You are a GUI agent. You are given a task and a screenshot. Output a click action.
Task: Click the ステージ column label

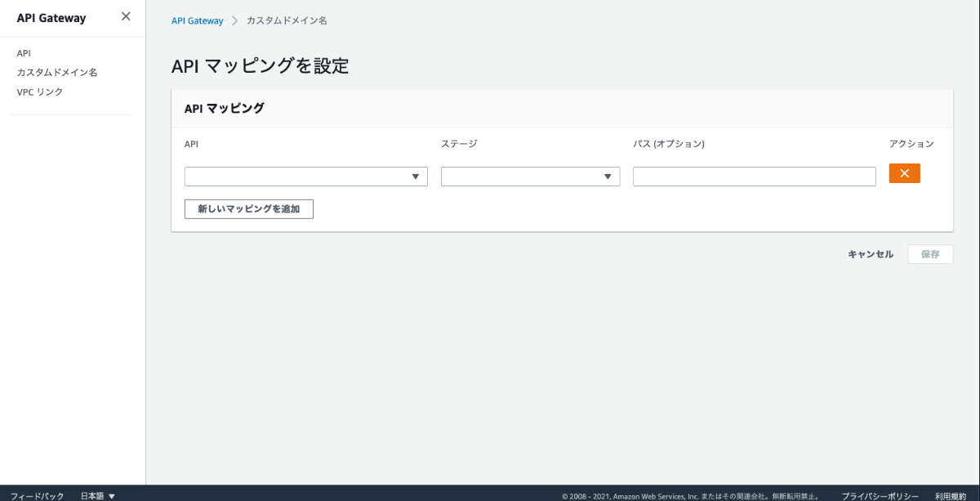coord(459,144)
